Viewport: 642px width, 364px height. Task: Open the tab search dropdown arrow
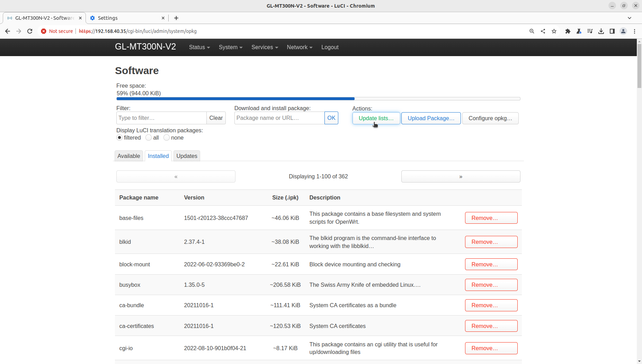coord(630,18)
